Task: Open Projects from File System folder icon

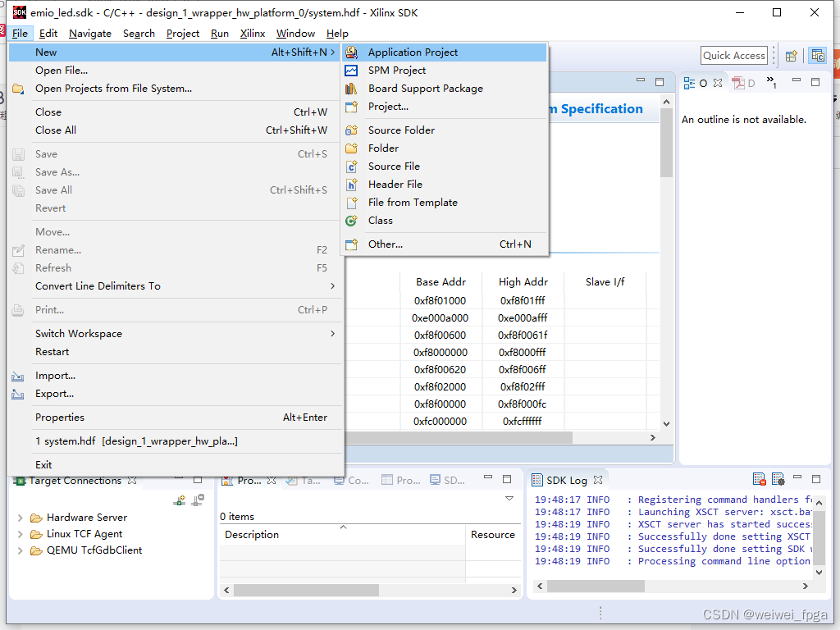Action: 18,89
